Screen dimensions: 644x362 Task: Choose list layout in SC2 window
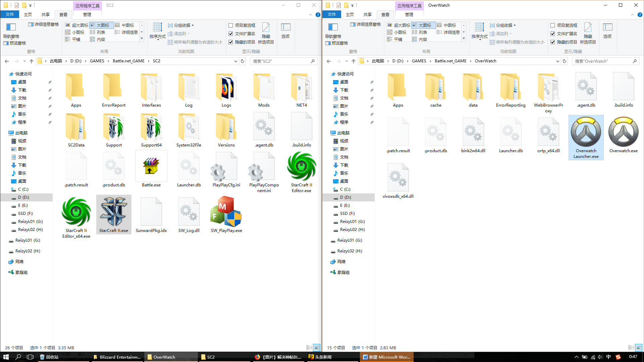click(x=98, y=32)
